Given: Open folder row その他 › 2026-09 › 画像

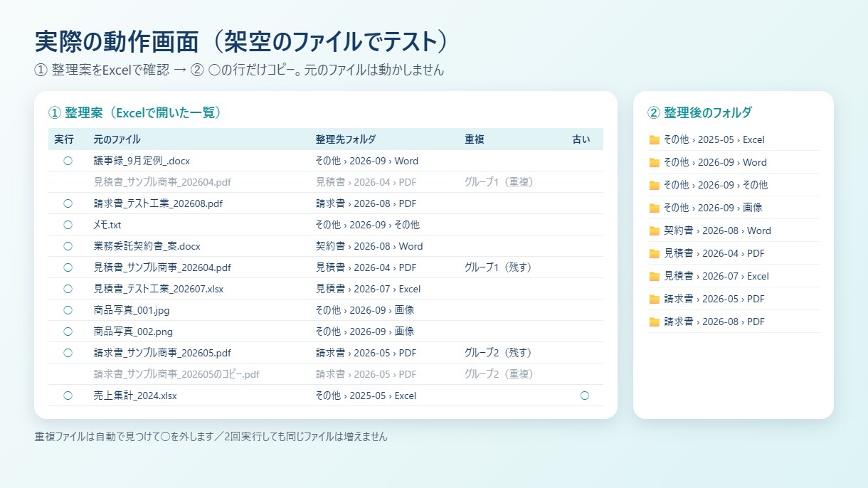Looking at the screenshot, I should (x=734, y=208).
